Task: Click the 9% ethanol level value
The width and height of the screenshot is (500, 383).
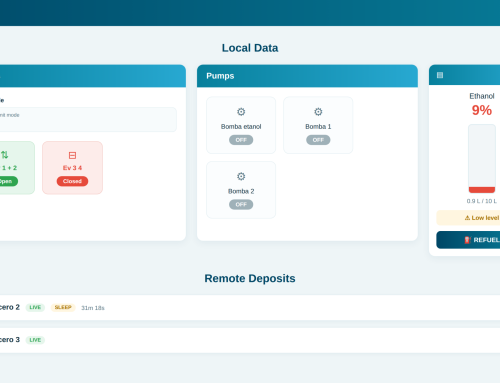Action: [x=482, y=110]
